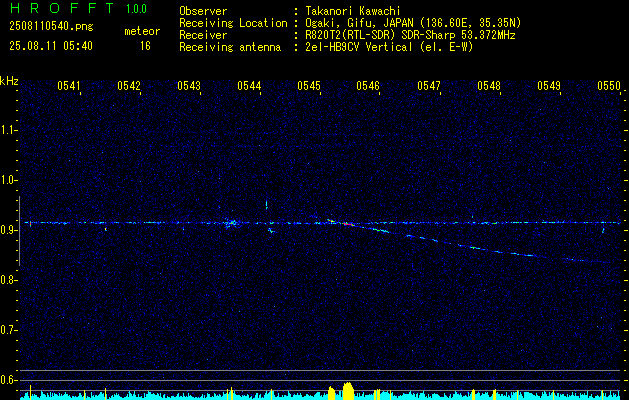
Task: Click the 1.0 kHz axis label
Action: (8, 180)
